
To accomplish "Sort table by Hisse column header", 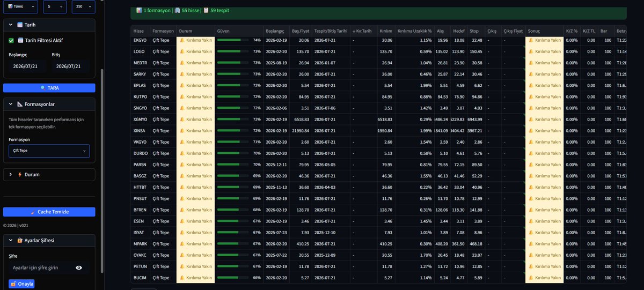I will pos(140,31).
